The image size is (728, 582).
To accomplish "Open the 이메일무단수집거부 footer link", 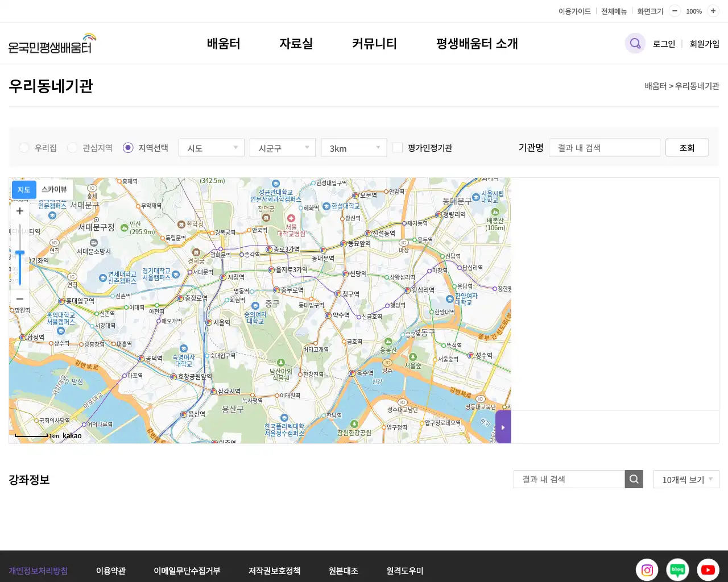I will coord(187,571).
